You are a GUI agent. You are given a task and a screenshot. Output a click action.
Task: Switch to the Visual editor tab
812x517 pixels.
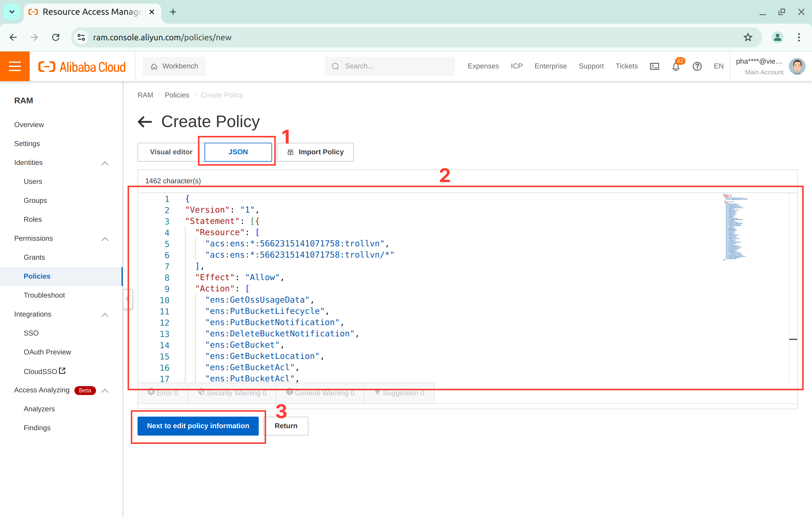tap(171, 152)
